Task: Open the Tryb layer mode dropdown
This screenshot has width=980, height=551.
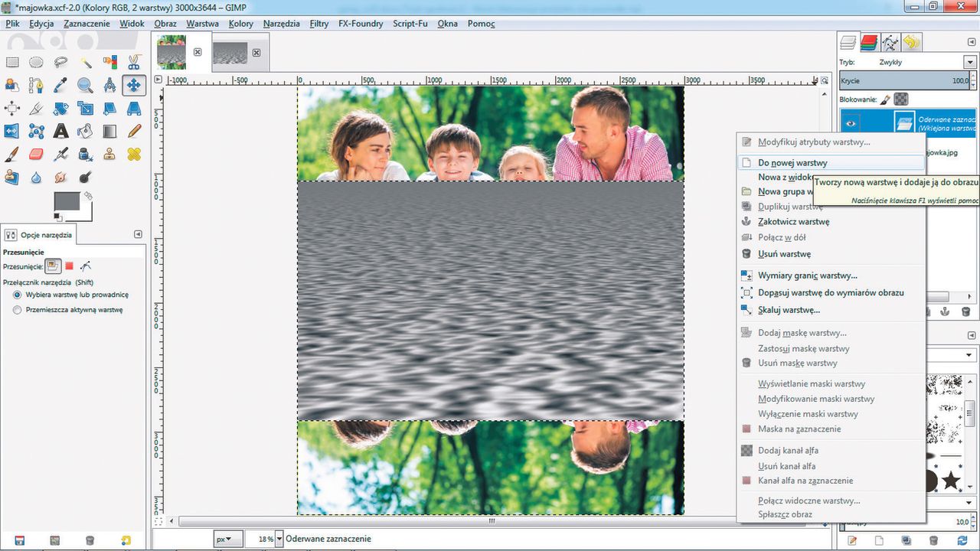Action: [969, 62]
